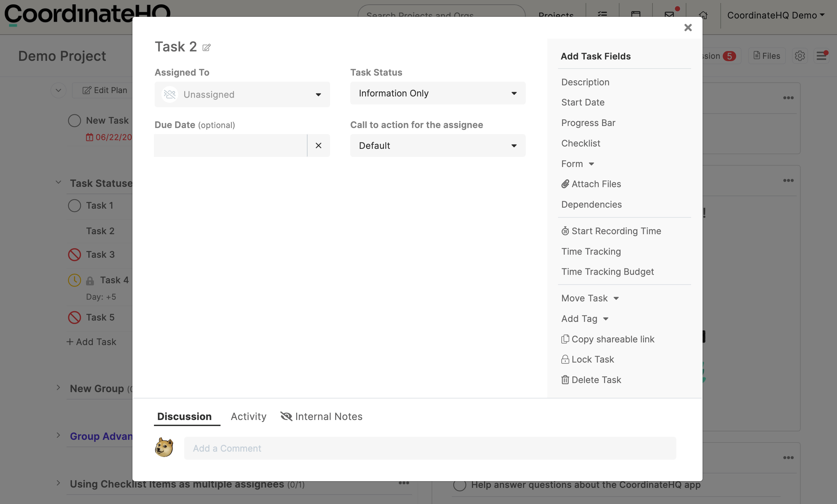This screenshot has width=837, height=504.
Task: Add Dependencies field to task
Action: 591,204
